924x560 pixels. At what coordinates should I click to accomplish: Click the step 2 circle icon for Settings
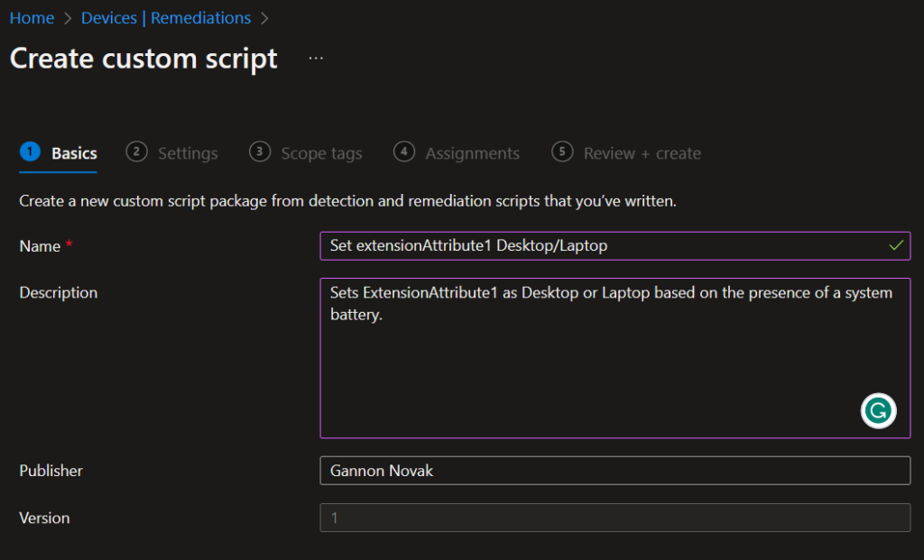136,152
